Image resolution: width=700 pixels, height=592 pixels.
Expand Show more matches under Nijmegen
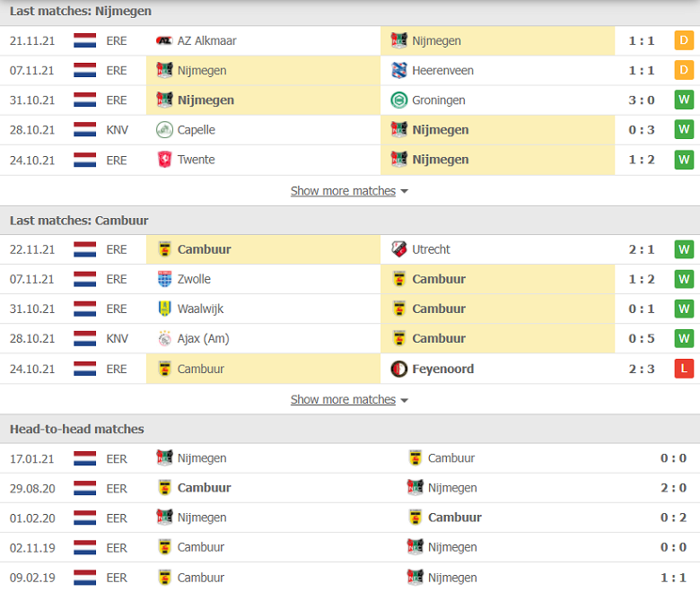pyautogui.click(x=343, y=191)
